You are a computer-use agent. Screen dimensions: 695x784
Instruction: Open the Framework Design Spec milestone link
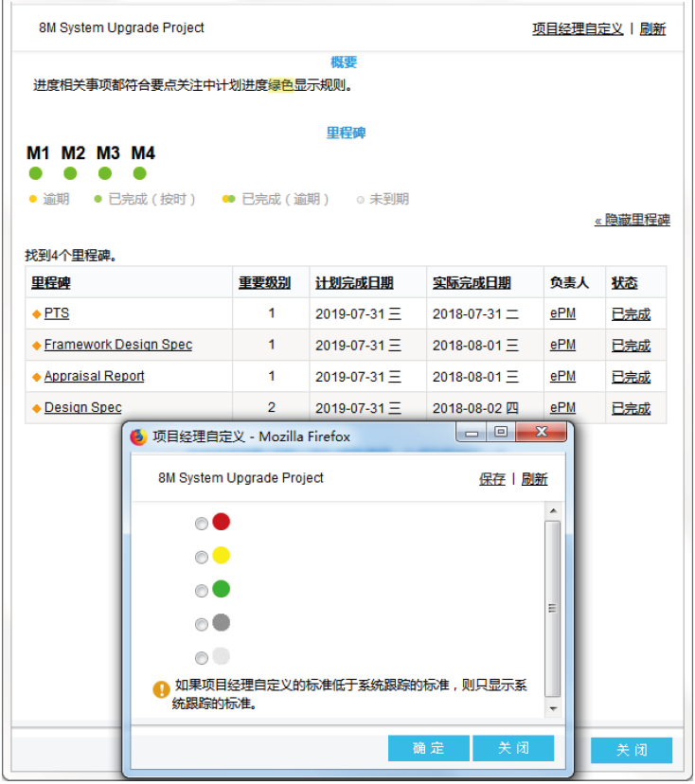(x=118, y=345)
